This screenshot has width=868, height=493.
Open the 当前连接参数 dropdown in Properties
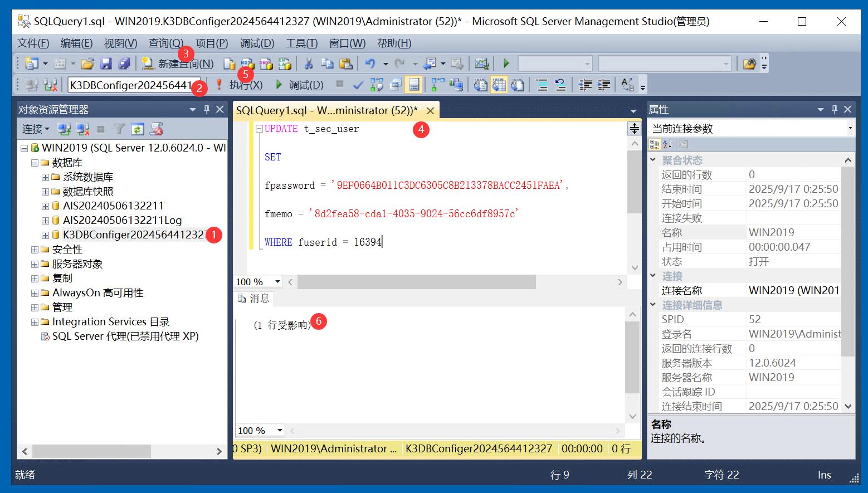click(850, 128)
